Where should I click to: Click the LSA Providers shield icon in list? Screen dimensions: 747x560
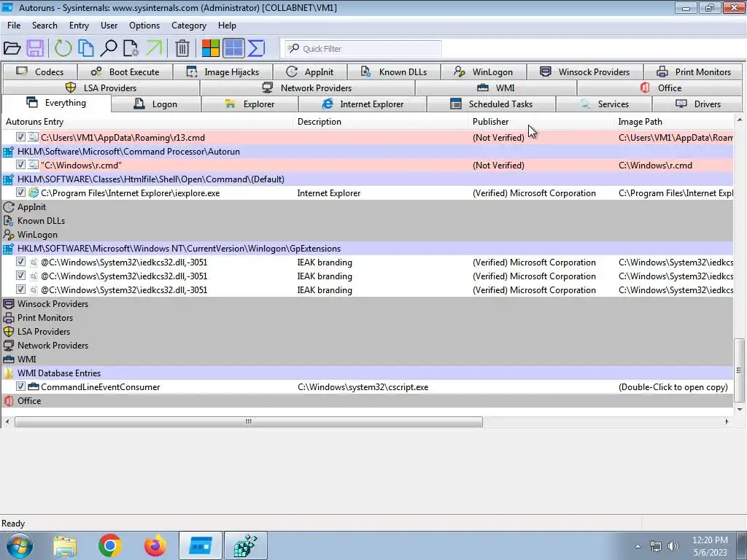9,332
